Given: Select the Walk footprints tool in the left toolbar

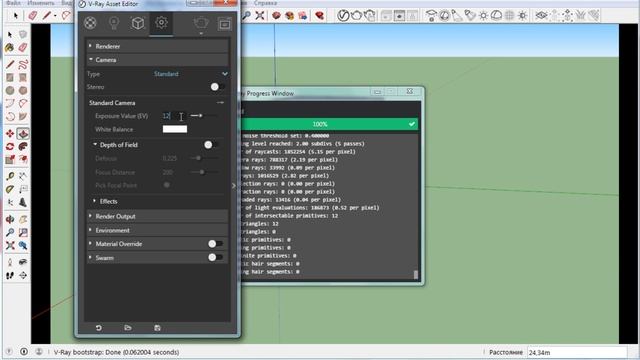Looking at the screenshot, I should pos(10,276).
